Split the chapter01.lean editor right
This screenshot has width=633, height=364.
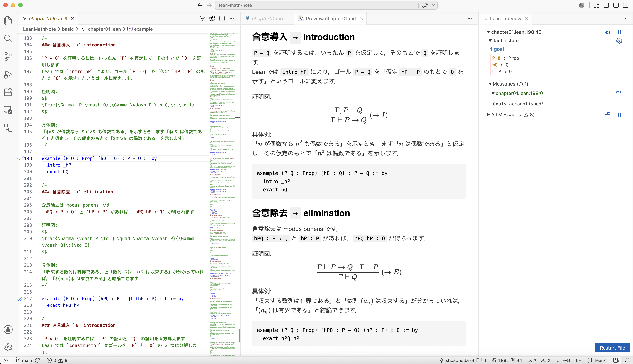[222, 19]
